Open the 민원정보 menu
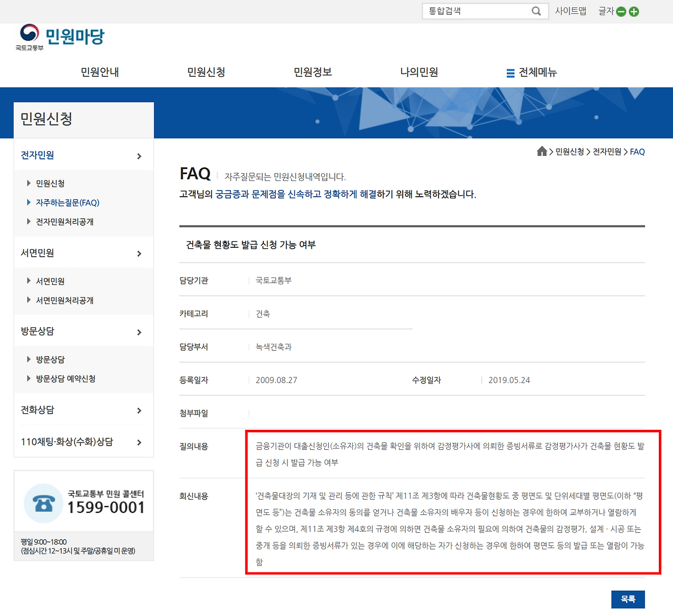This screenshot has height=616, width=673. pyautogui.click(x=313, y=72)
